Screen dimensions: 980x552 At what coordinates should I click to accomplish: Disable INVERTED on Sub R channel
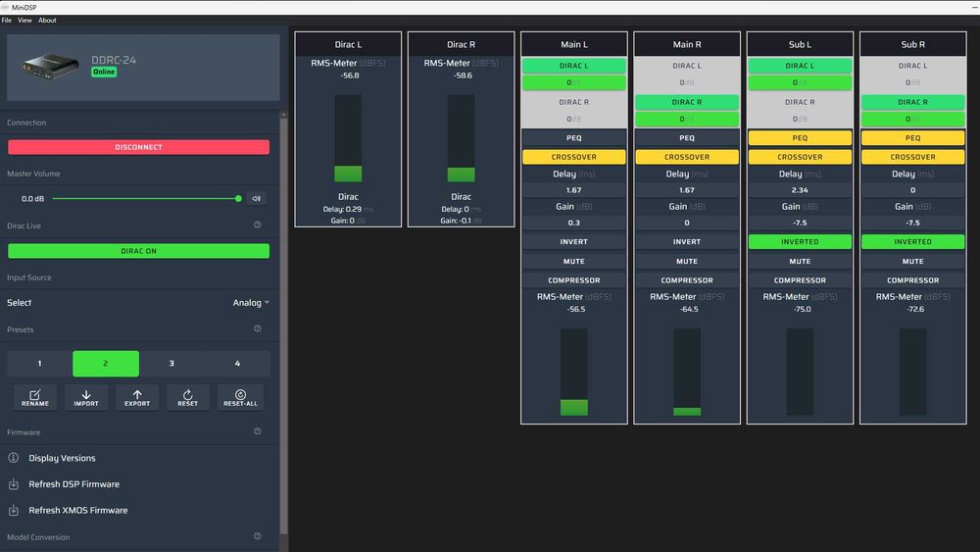coord(913,241)
